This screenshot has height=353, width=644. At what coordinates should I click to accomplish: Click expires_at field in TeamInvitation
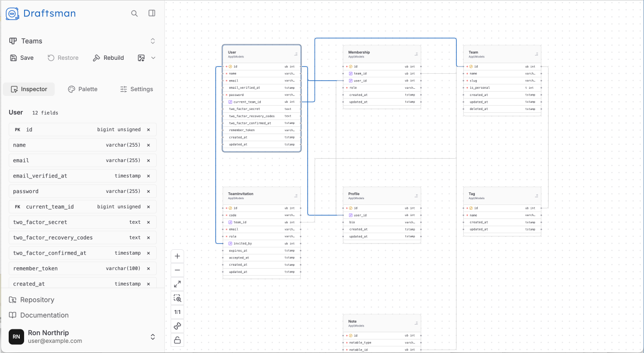[262, 251]
